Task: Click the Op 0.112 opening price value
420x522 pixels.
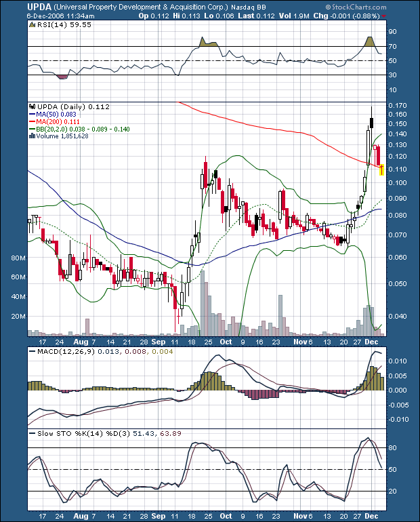Action: (x=154, y=16)
